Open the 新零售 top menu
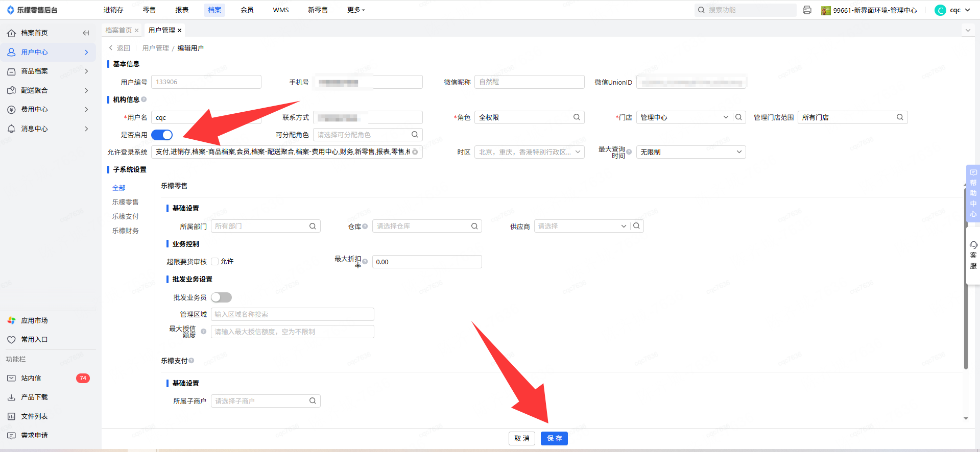Screen dimensions: 980x452 pyautogui.click(x=318, y=10)
